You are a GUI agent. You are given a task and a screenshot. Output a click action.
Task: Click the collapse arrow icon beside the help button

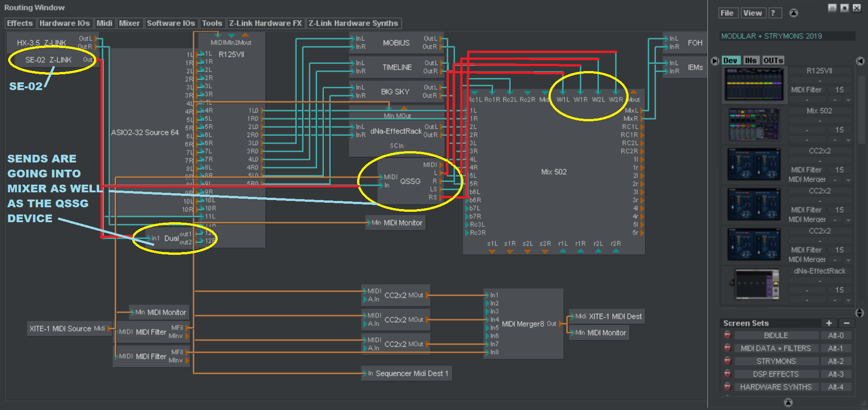pyautogui.click(x=794, y=13)
